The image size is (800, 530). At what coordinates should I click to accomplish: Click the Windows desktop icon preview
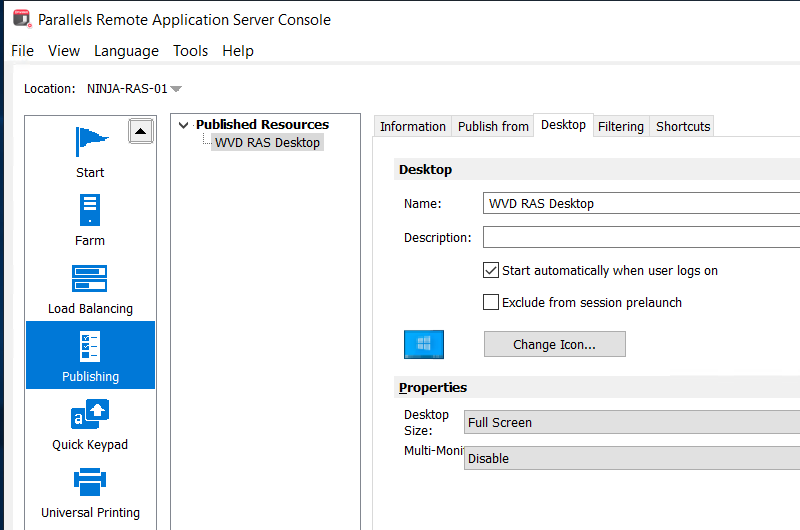pyautogui.click(x=423, y=345)
